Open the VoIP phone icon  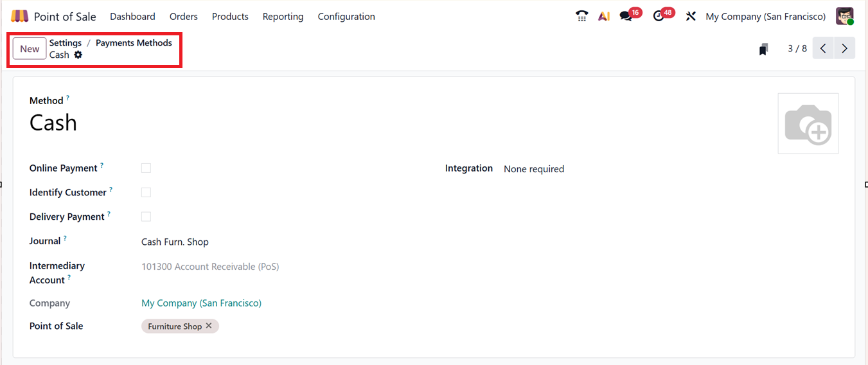point(582,16)
